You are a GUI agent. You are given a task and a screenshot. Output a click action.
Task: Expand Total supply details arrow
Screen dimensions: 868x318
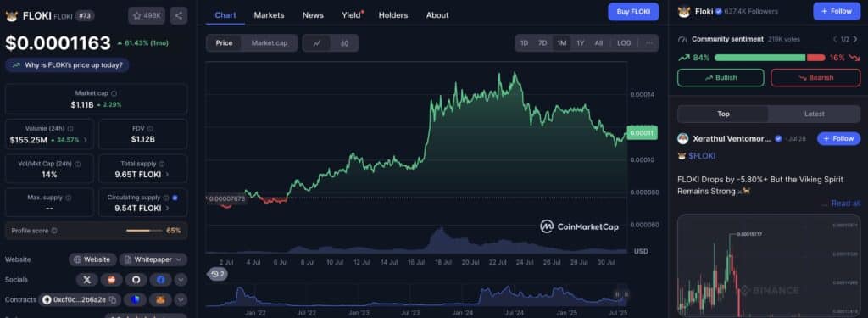[167, 175]
